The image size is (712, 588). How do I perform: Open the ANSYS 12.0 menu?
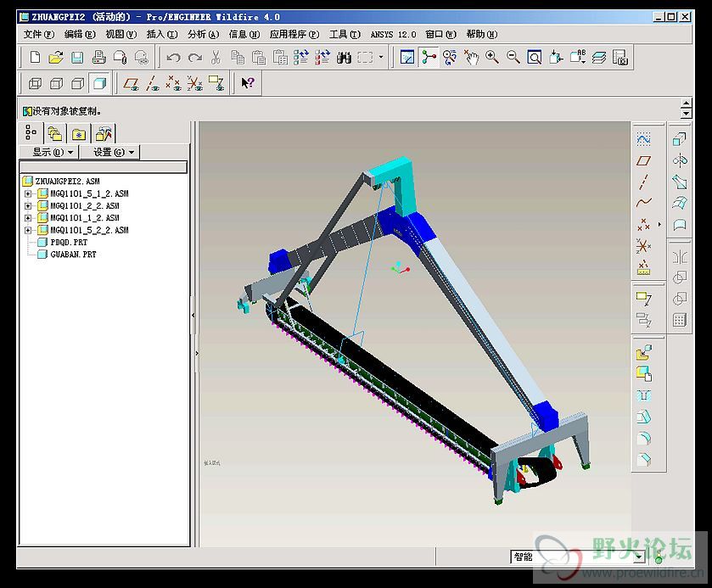click(x=393, y=35)
